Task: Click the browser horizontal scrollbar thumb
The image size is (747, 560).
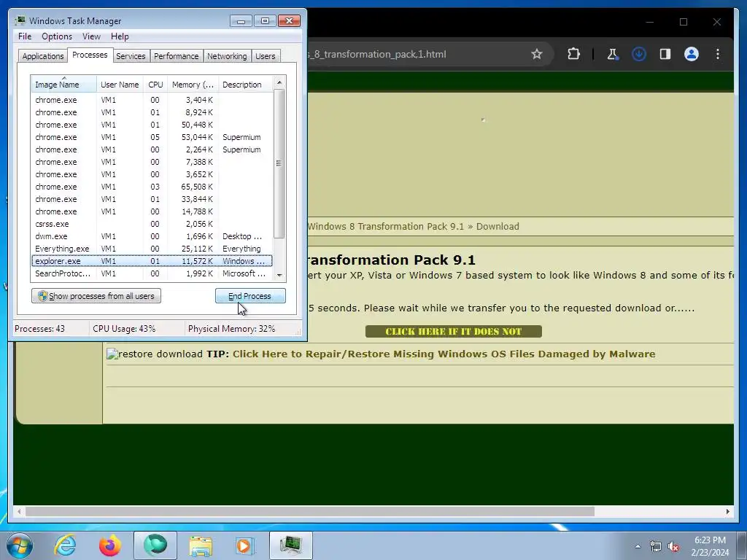Action: 309,511
